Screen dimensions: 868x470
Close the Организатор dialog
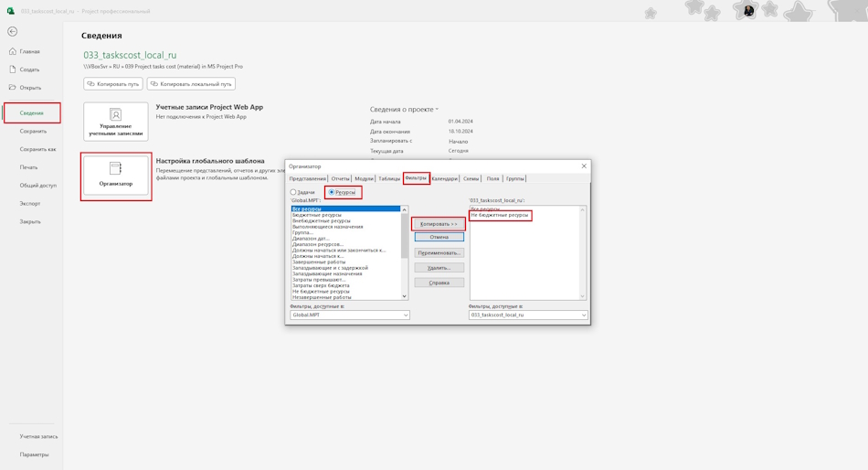click(584, 166)
